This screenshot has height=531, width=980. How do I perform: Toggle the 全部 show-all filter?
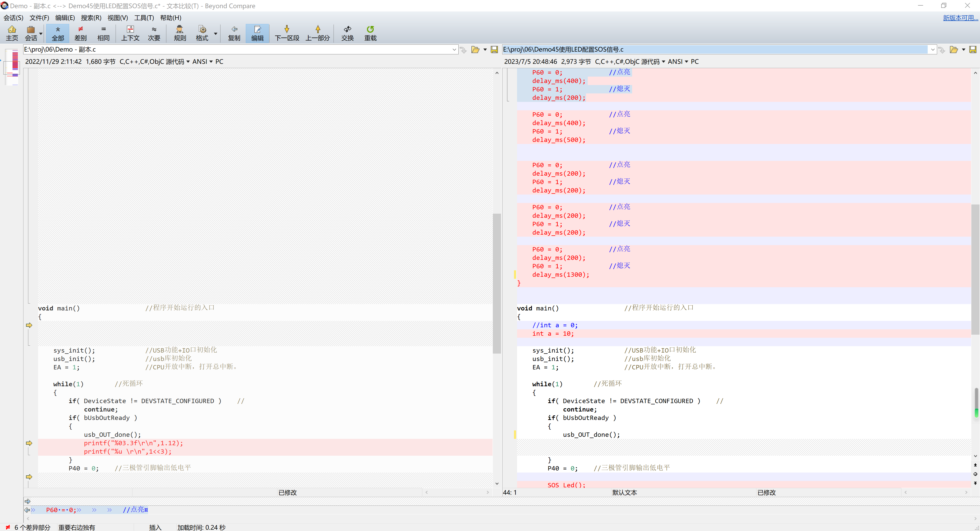(x=58, y=33)
